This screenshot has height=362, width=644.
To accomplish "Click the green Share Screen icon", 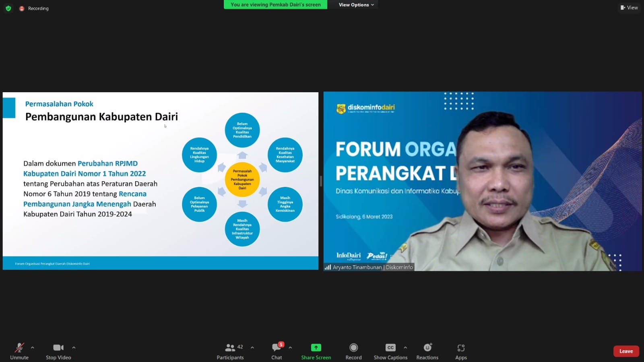I will tap(316, 348).
